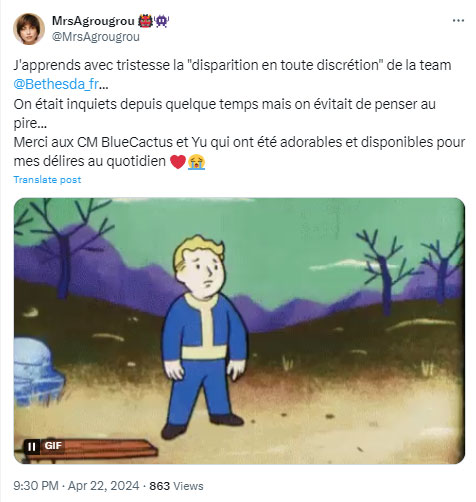Click the crying face emoji in the post
This screenshot has width=476, height=502.
pyautogui.click(x=196, y=162)
